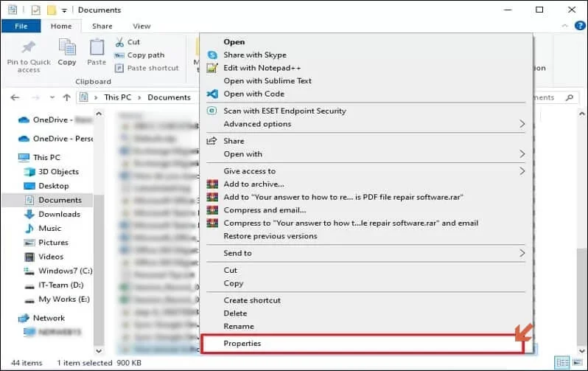The height and width of the screenshot is (371, 588).
Task: Click the Paste ribbon icon
Action: pos(97,48)
